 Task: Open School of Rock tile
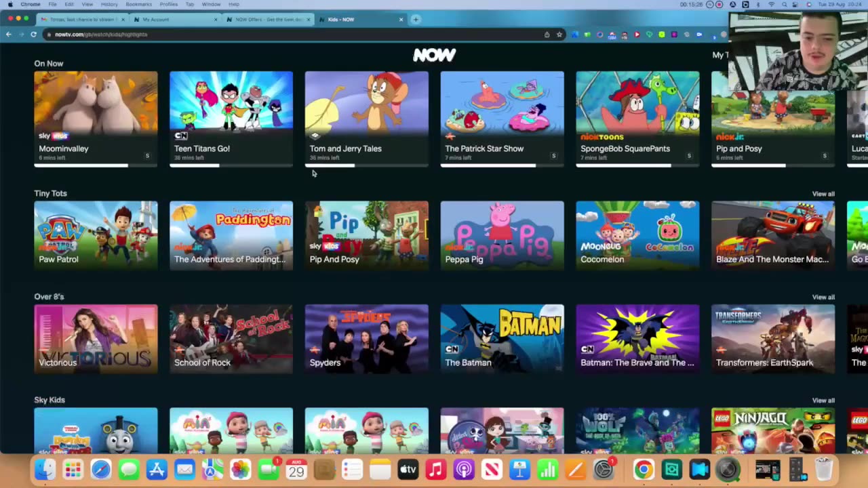[x=231, y=339]
